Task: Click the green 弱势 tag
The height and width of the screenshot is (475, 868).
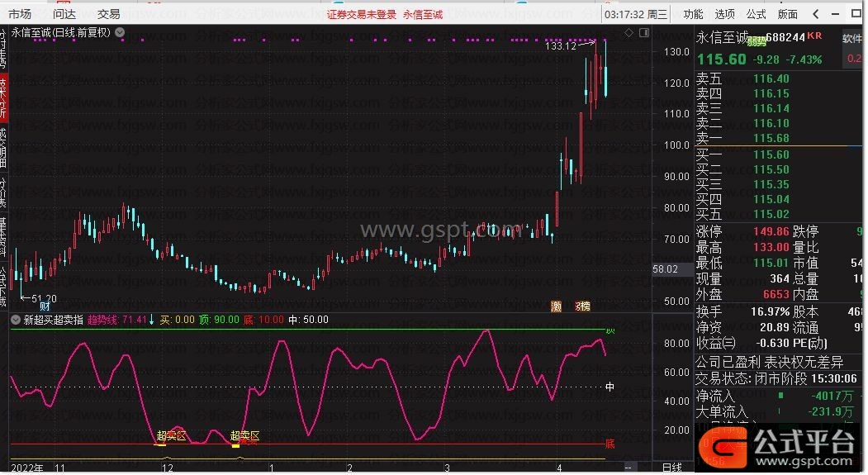Action: click(x=757, y=41)
